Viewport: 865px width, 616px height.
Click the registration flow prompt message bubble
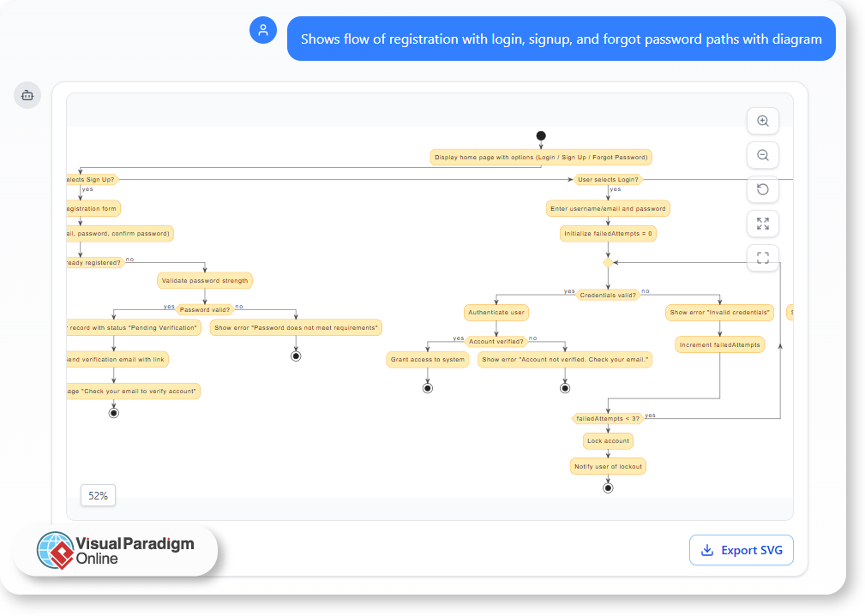point(562,39)
